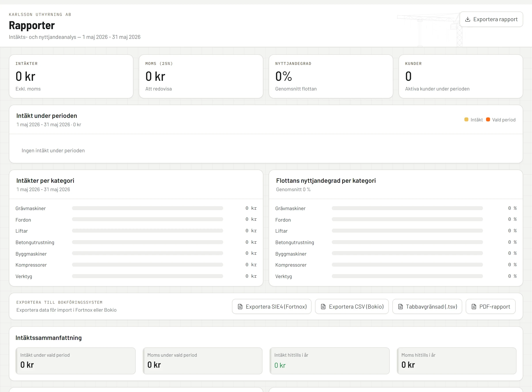Click Byggmaskiner in the nyttjandegrad list
Viewport: 532px width, 392px height.
coord(291,254)
